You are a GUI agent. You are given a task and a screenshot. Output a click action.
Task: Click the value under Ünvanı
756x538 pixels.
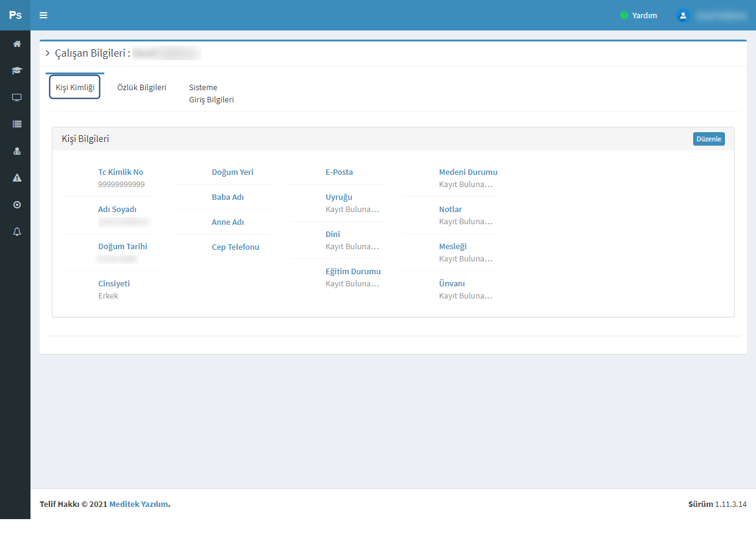466,296
